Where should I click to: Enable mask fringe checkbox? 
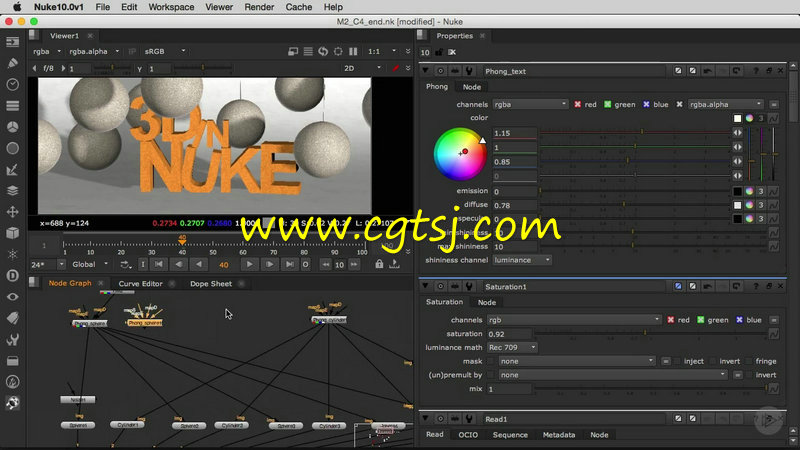coord(749,361)
